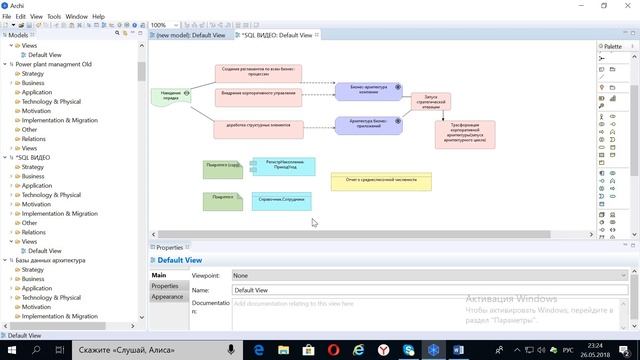Select the Справочник.Сотрудники blue element
640x360 pixels.
click(x=282, y=202)
